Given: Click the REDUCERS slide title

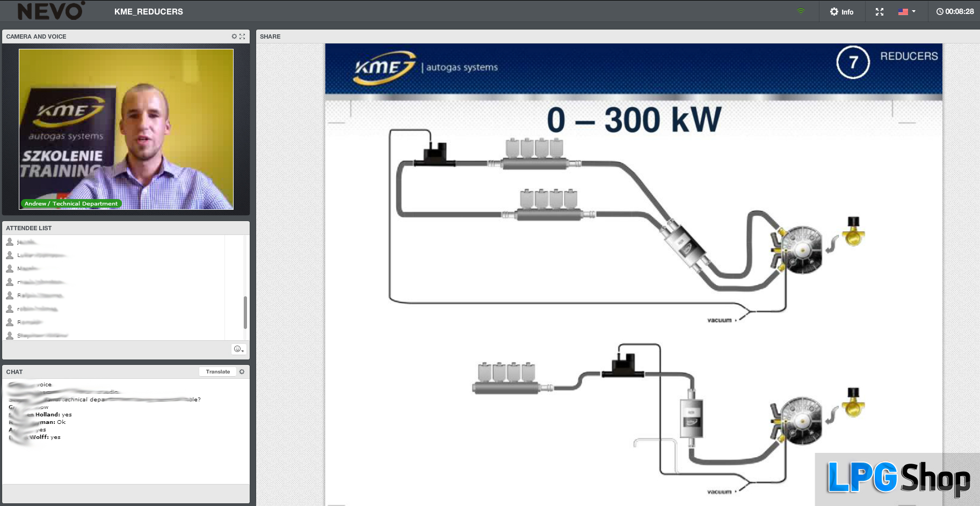Looking at the screenshot, I should pyautogui.click(x=909, y=56).
